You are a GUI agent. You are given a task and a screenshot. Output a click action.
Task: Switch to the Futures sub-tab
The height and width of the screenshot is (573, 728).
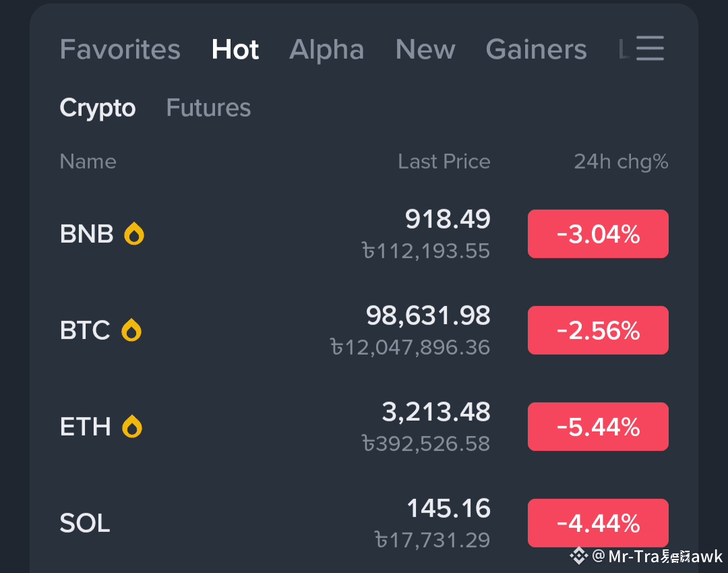point(208,108)
